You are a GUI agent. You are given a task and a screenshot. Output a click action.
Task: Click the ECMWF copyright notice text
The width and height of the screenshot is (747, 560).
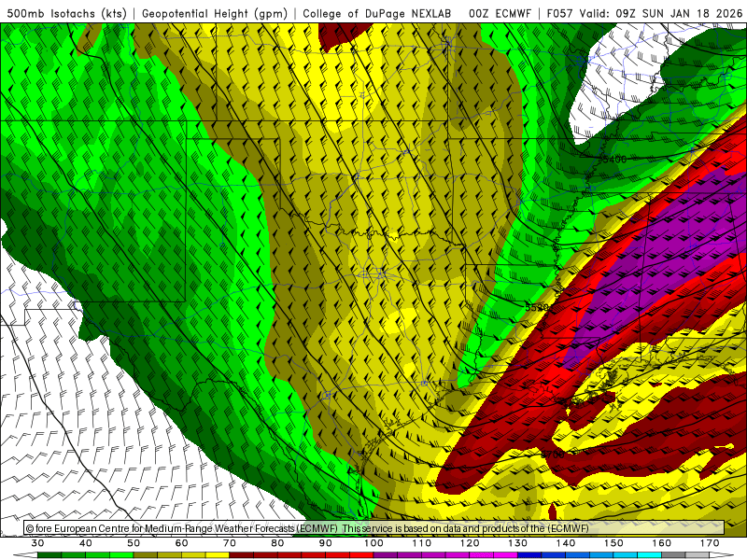coord(307,528)
